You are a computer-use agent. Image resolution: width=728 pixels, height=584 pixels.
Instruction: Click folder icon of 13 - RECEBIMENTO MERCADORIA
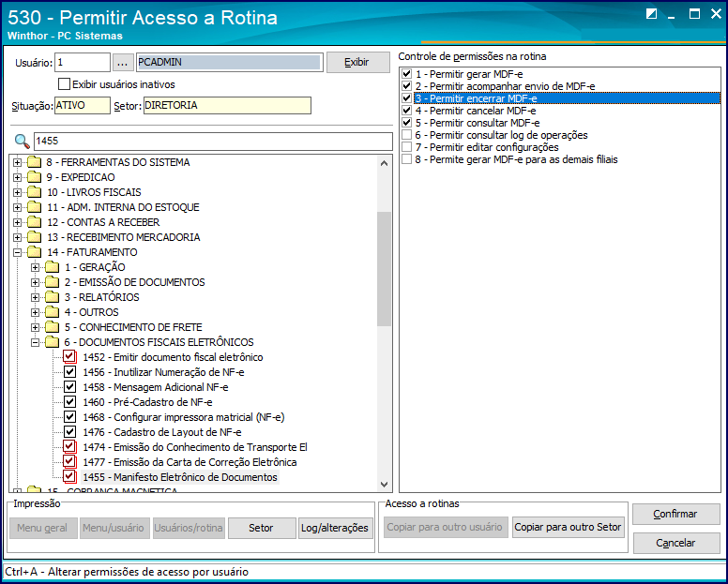coord(35,237)
